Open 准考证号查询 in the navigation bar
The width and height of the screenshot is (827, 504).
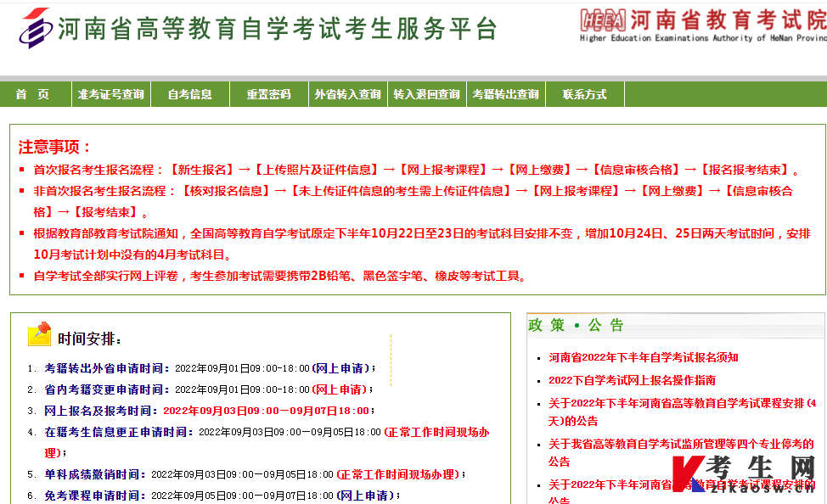click(x=110, y=94)
